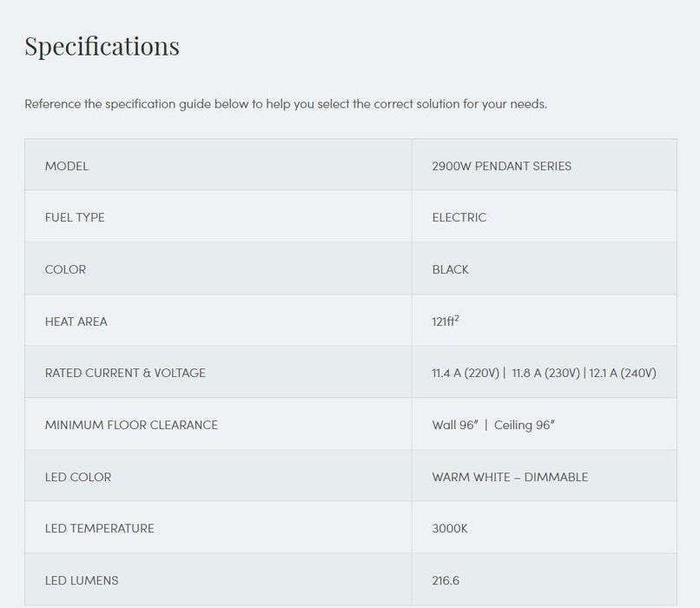Click the specification guide reference sentence
700x608 pixels.
coord(285,104)
